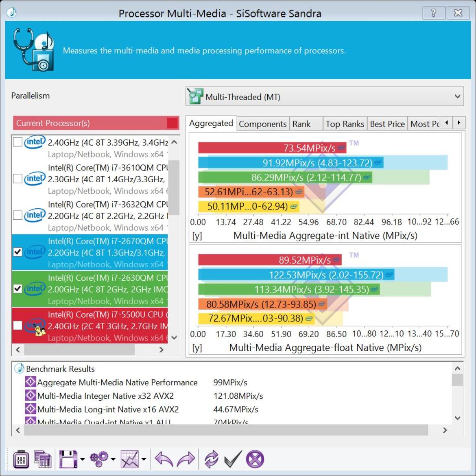Refresh the benchmark with the circular arrows icon

212,459
